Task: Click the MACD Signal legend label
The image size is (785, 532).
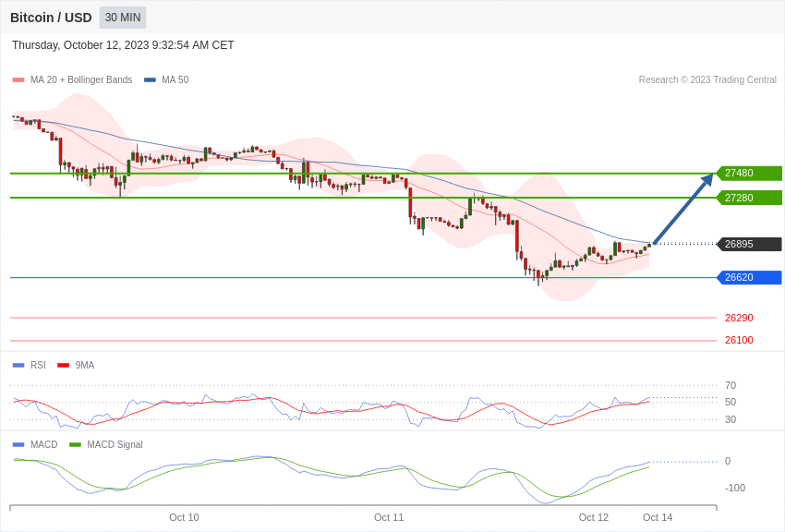Action: pos(115,444)
